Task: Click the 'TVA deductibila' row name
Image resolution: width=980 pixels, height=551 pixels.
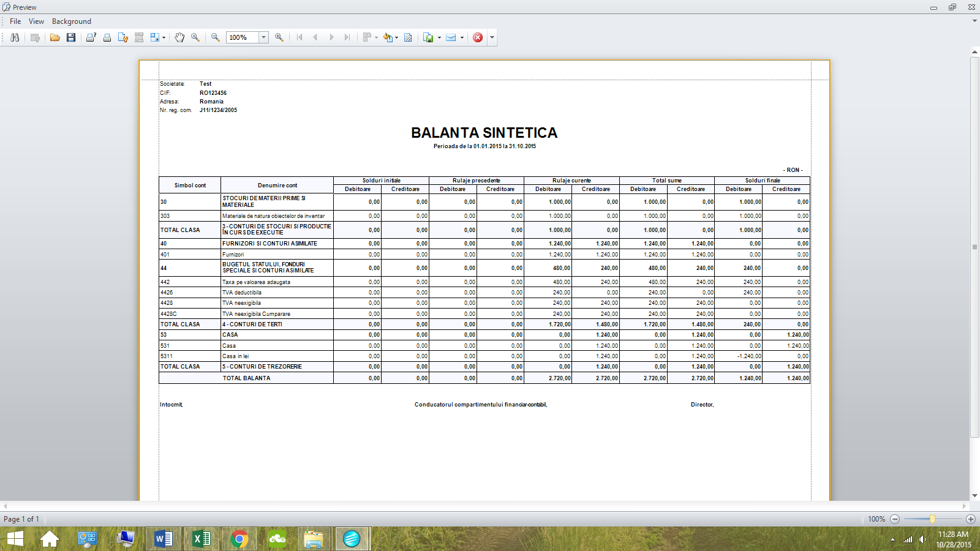Action: click(x=241, y=293)
